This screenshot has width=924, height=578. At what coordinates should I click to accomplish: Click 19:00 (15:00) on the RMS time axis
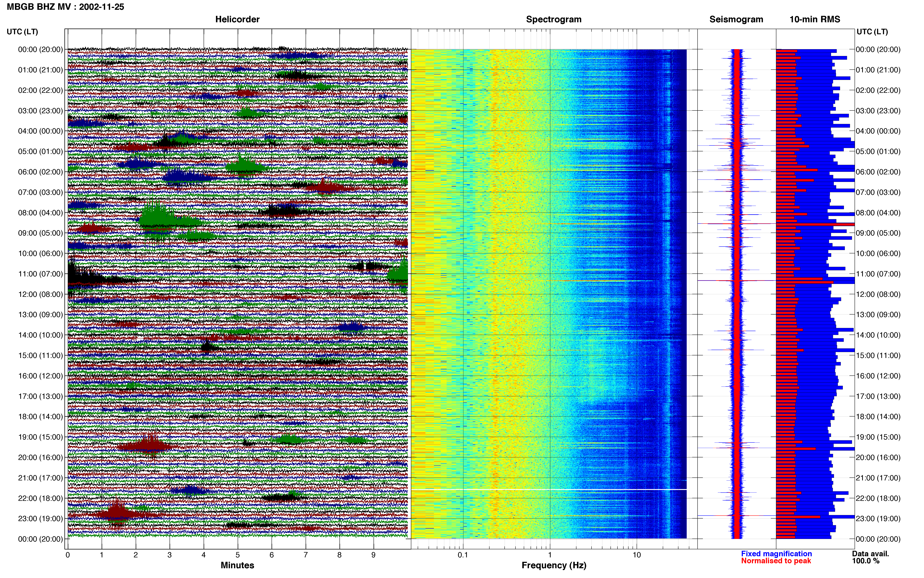tap(878, 437)
